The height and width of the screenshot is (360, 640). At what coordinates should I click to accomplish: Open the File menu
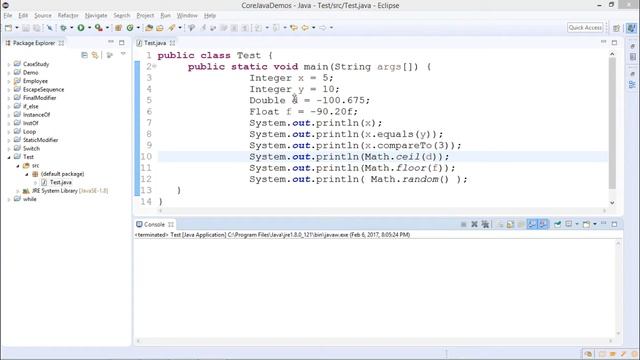(8, 16)
